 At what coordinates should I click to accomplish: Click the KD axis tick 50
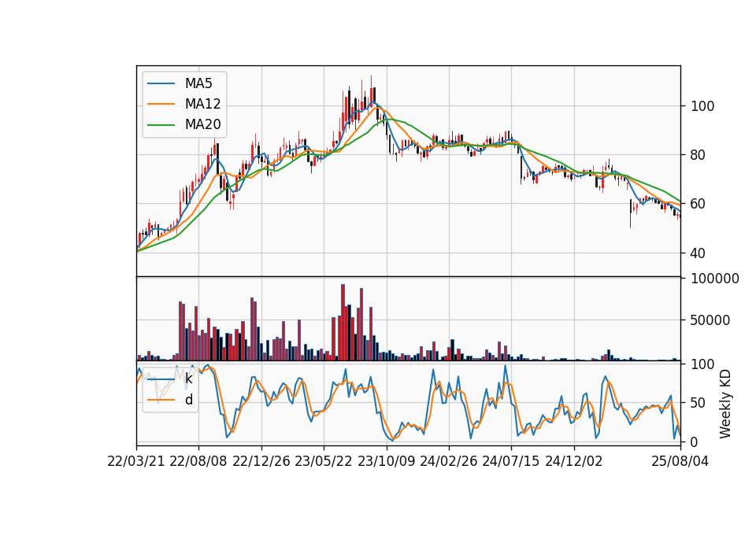(698, 403)
